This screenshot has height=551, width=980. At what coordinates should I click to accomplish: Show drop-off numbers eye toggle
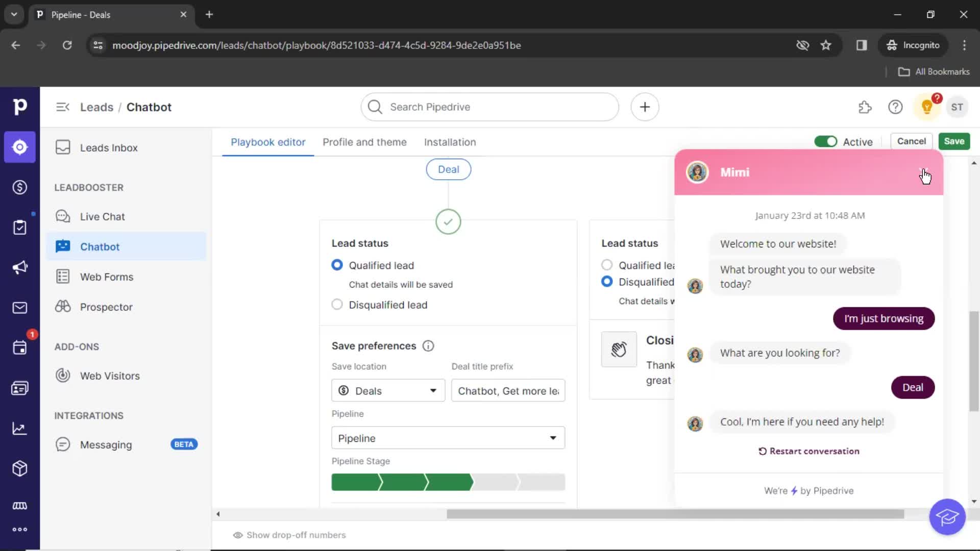tap(289, 535)
